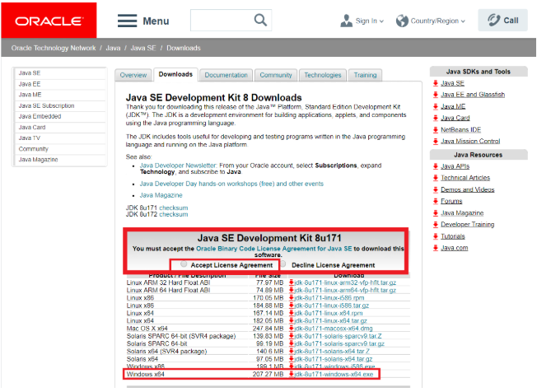The height and width of the screenshot is (392, 537).
Task: Click the Sign In person icon
Action: [x=346, y=21]
